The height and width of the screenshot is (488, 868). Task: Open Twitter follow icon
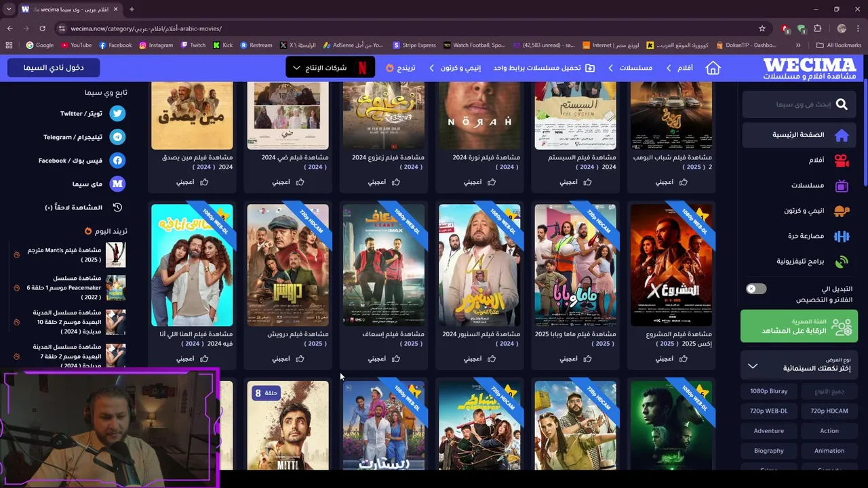coord(117,114)
